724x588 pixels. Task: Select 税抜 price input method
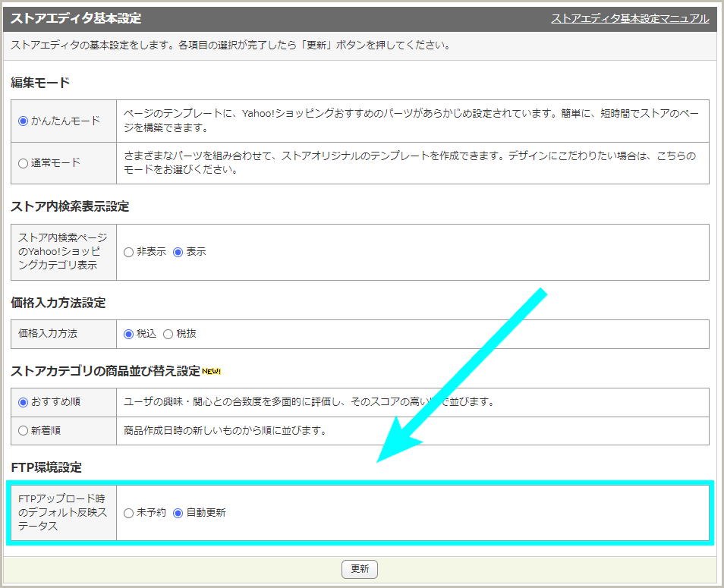[168, 334]
